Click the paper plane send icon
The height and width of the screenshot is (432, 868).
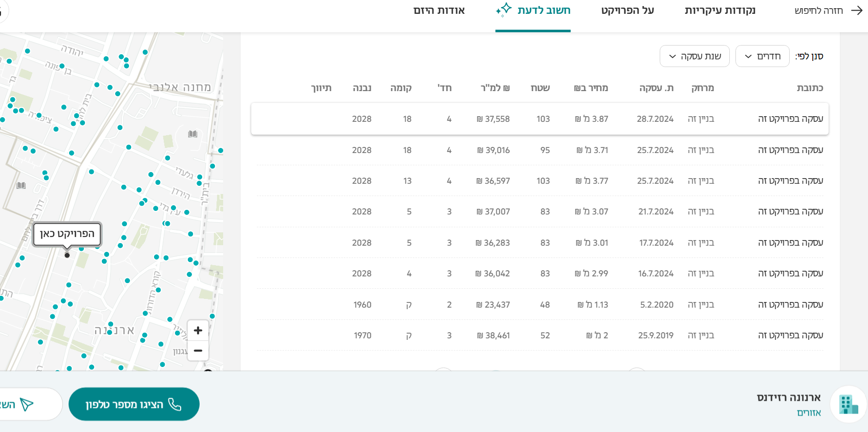click(27, 404)
